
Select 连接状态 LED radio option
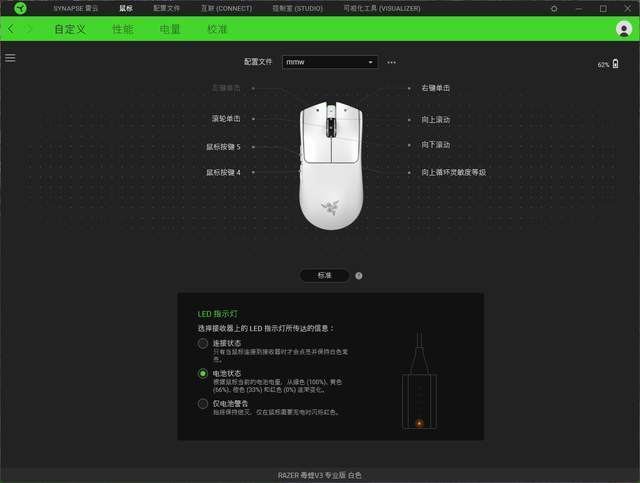(x=203, y=343)
